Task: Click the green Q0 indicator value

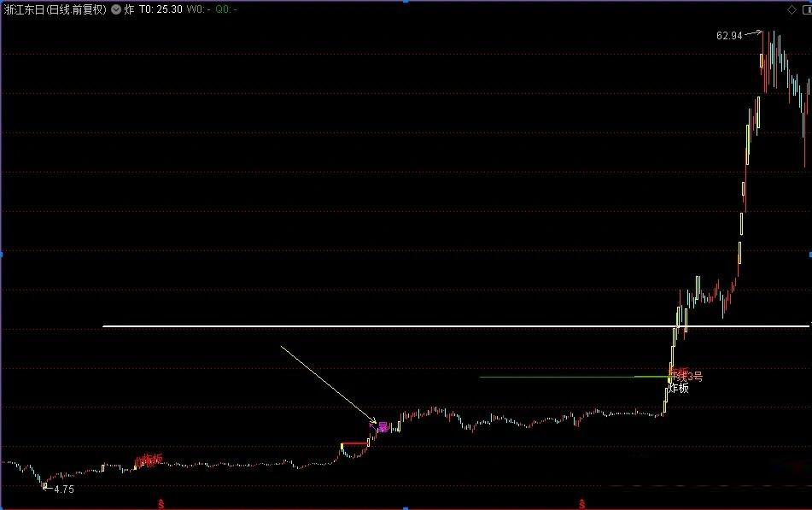Action: (225, 9)
